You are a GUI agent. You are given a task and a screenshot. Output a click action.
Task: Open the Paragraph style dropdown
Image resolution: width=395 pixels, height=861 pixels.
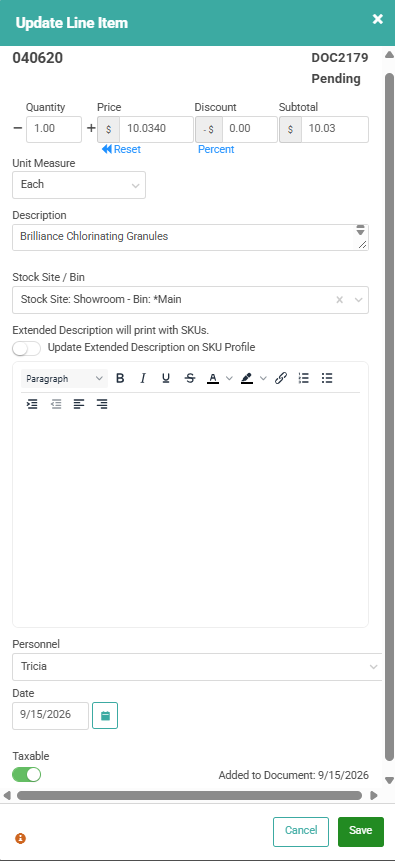pos(64,378)
